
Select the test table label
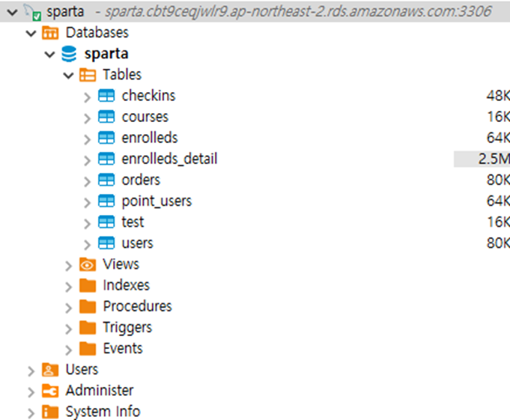click(x=133, y=222)
